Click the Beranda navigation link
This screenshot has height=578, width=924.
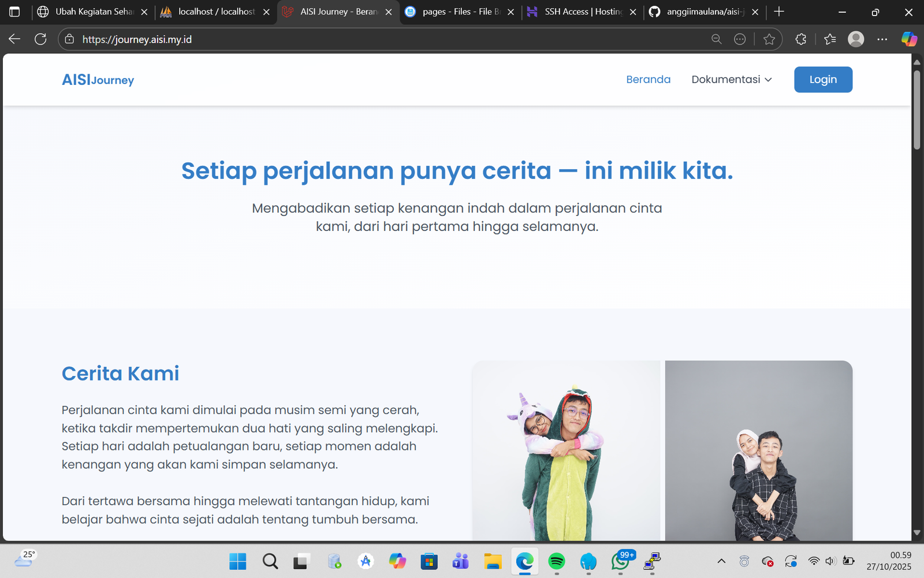(649, 79)
